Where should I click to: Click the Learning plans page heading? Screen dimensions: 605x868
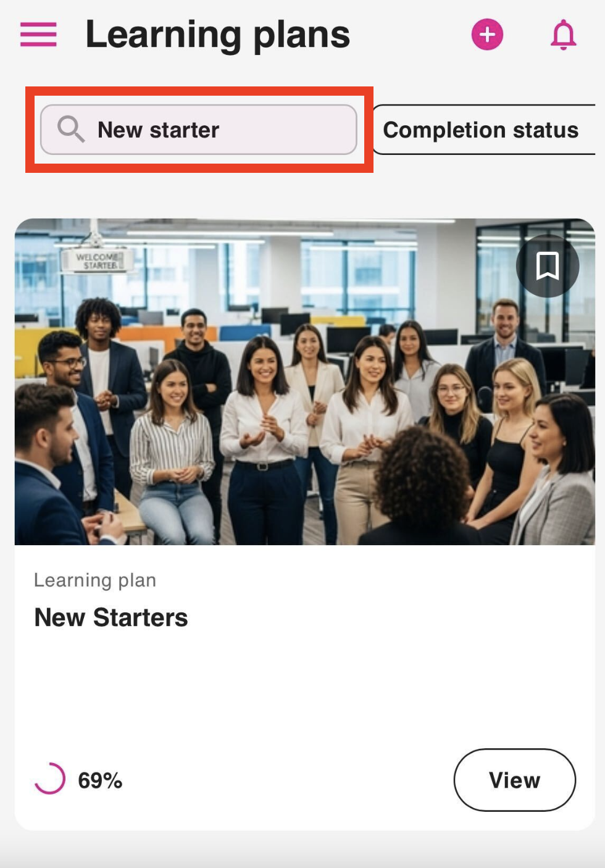coord(217,35)
